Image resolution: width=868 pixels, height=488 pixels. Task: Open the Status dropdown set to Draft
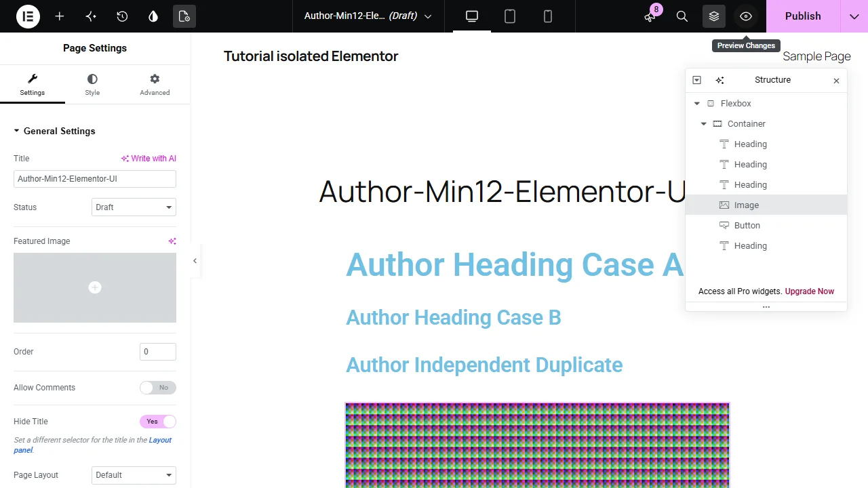[x=134, y=207]
